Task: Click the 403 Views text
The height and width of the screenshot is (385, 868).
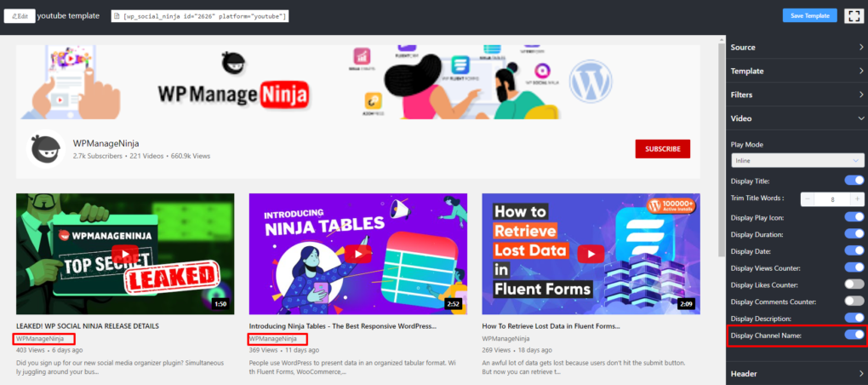Action: [x=30, y=350]
